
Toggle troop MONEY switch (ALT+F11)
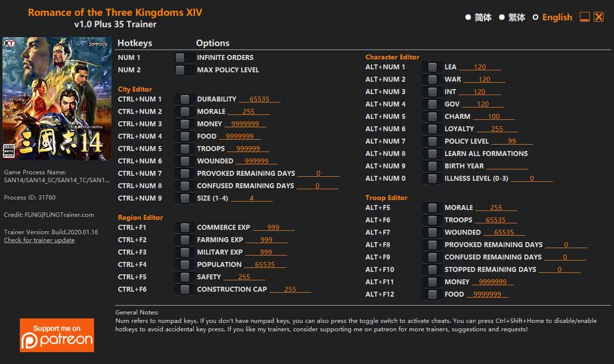point(432,282)
